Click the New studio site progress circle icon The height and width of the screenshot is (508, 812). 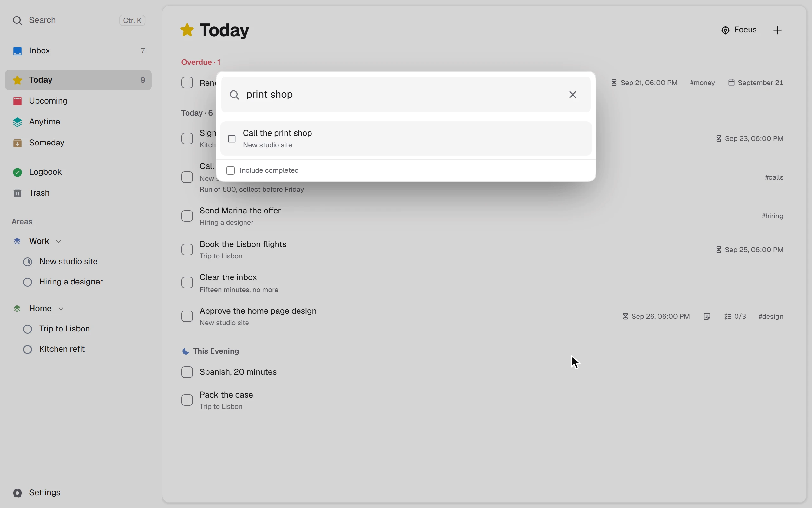pyautogui.click(x=28, y=262)
